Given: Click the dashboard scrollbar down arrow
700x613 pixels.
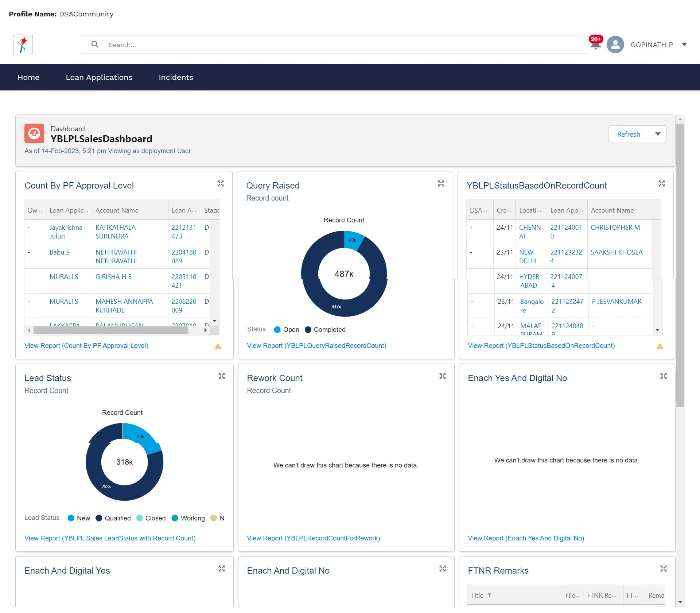Looking at the screenshot, I should tap(680, 602).
